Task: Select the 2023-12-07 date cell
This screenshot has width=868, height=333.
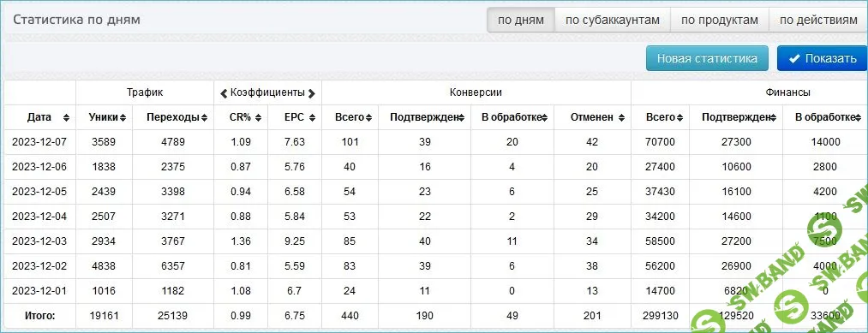Action: tap(39, 142)
